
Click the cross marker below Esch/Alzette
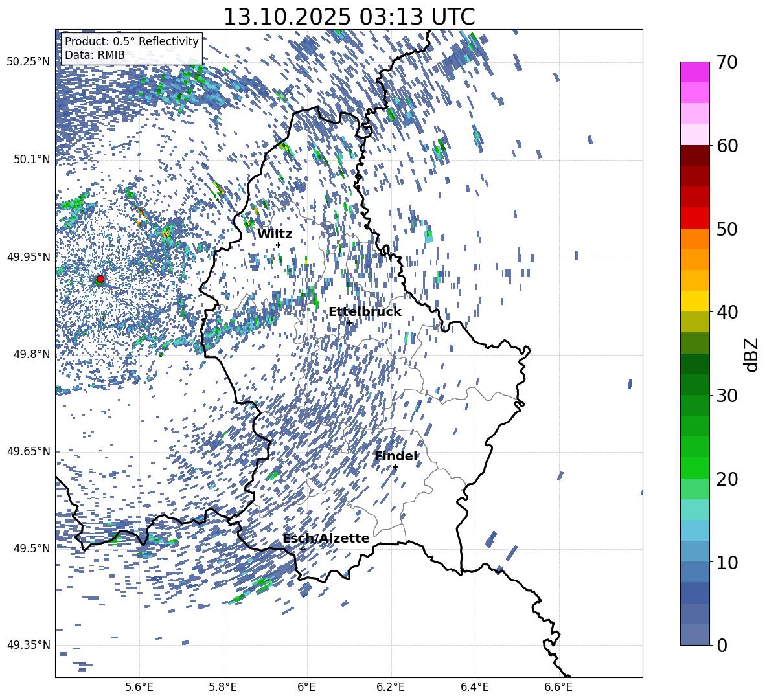(303, 549)
